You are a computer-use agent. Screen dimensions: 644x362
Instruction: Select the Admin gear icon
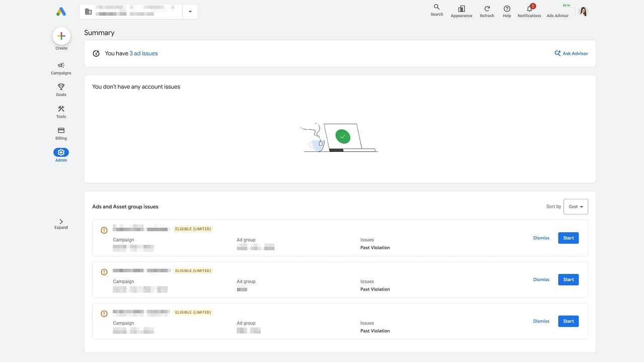[61, 152]
